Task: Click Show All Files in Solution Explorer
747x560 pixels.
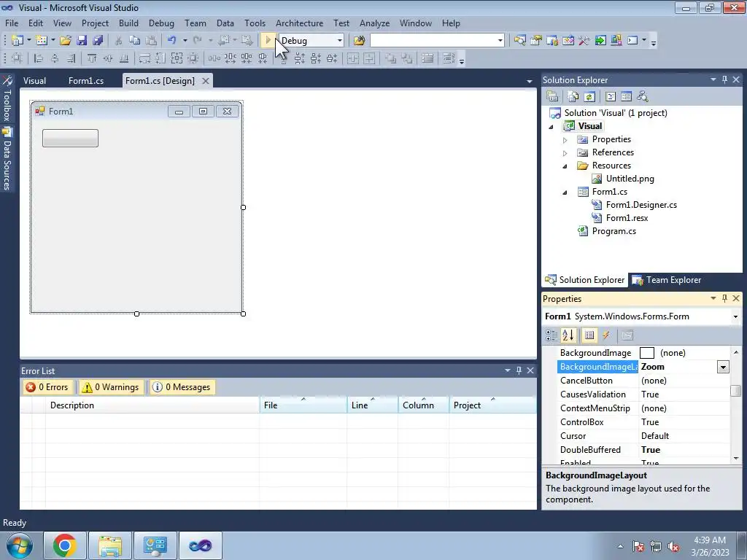Action: point(573,97)
